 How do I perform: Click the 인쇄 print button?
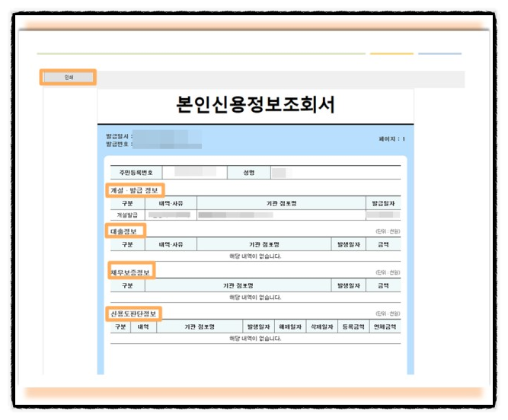click(68, 77)
